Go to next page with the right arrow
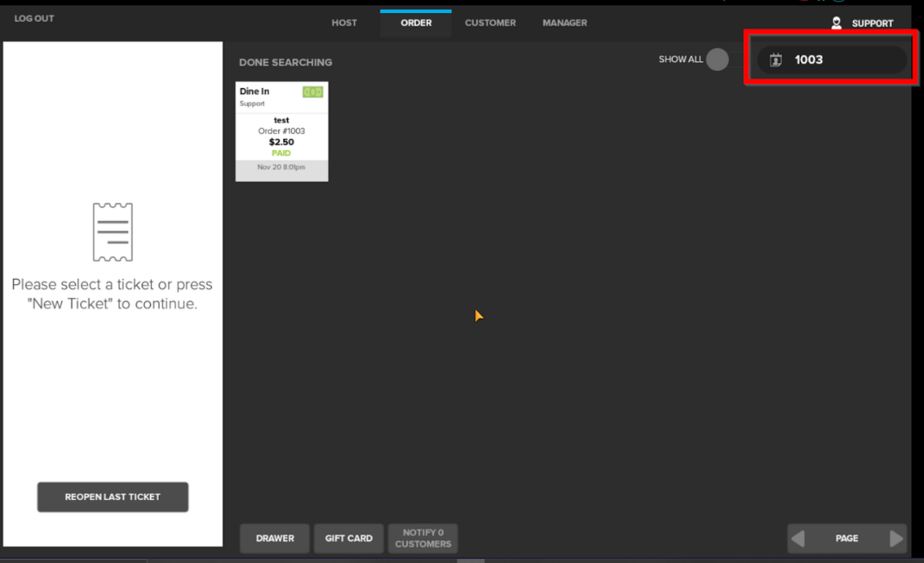 pyautogui.click(x=896, y=539)
